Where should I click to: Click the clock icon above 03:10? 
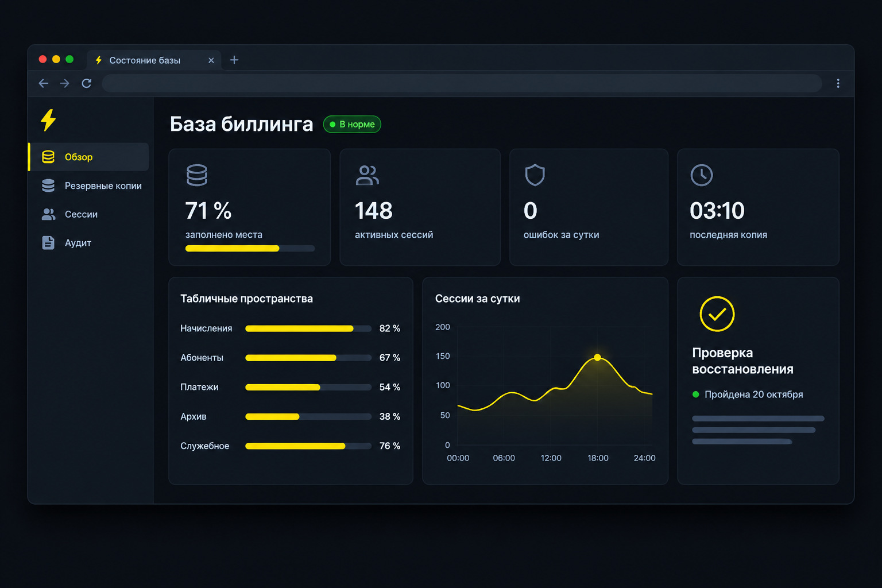[x=702, y=175]
